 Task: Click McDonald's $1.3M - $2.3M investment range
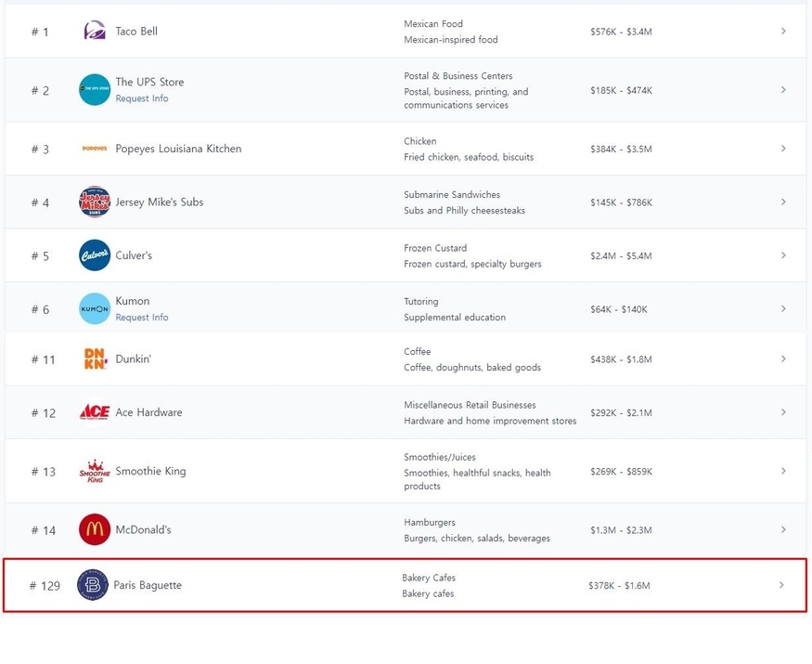(621, 529)
